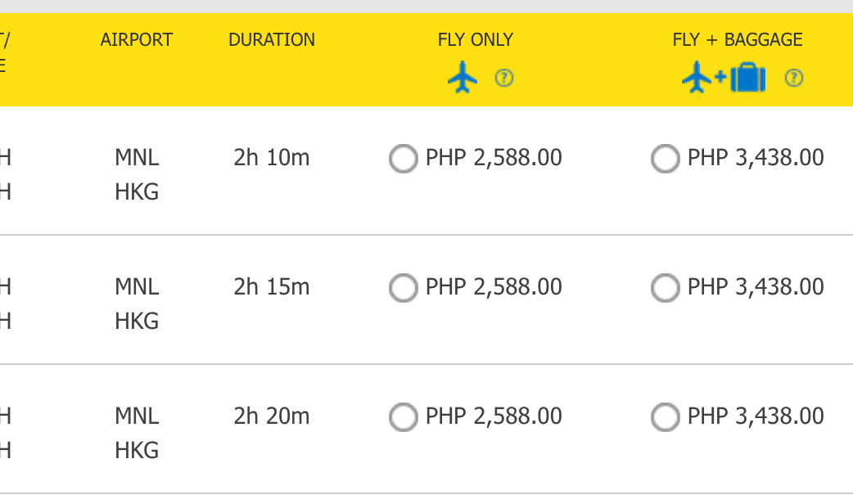The image size is (853, 504).
Task: Open the Fly Only help question mark
Action: coord(504,79)
